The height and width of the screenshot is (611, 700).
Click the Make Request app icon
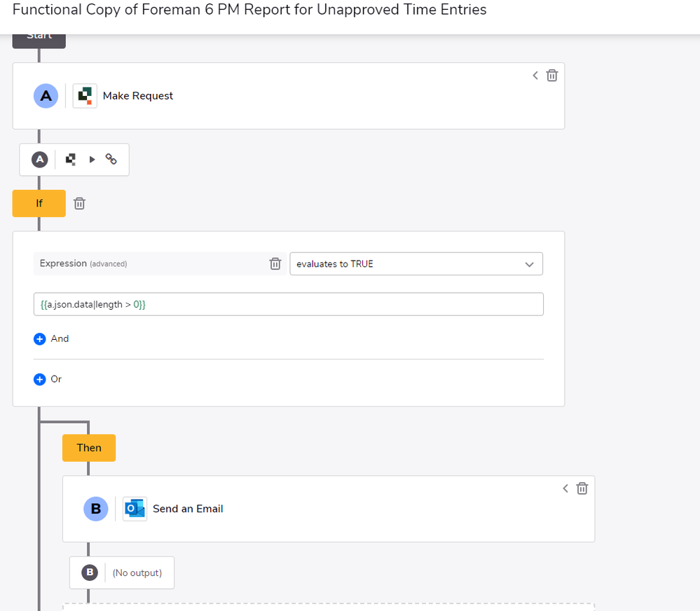[x=85, y=96]
